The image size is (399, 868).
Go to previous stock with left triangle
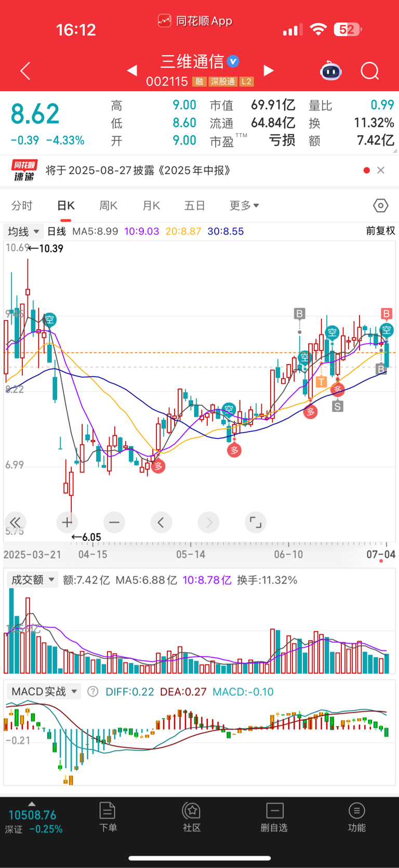132,70
